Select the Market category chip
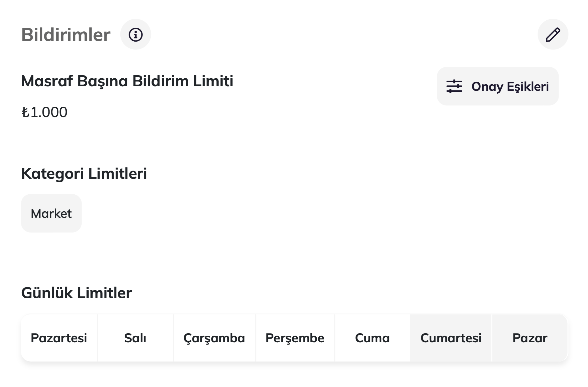 point(51,213)
